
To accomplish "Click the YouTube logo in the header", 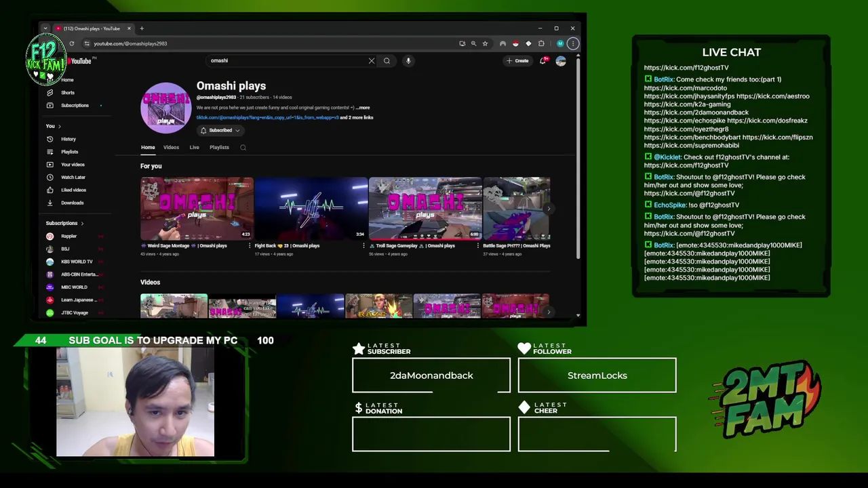I will pos(81,61).
